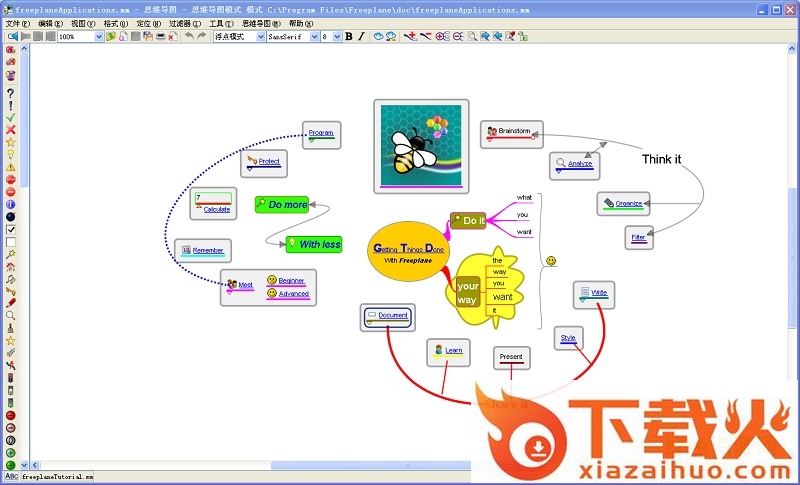Apply the music notes icon

(x=10, y=279)
